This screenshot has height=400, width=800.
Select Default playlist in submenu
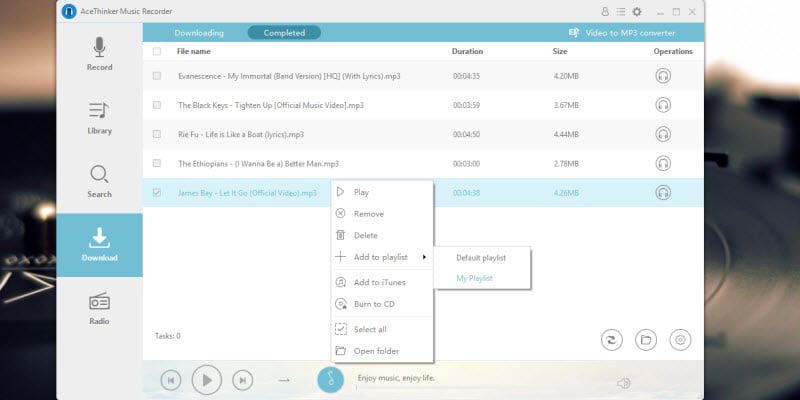[x=482, y=258]
